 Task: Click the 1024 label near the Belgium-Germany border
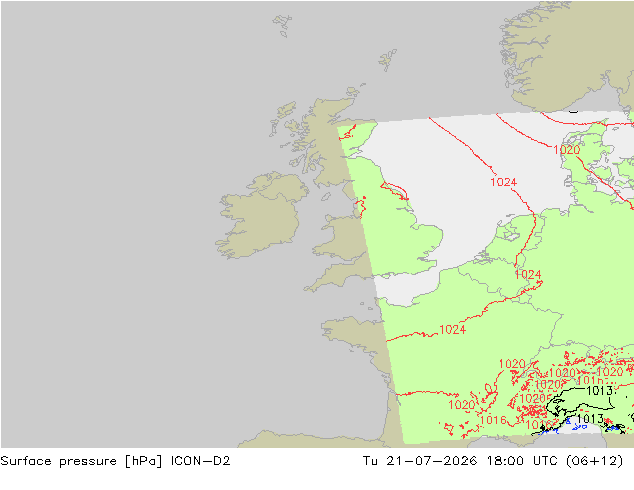[528, 275]
